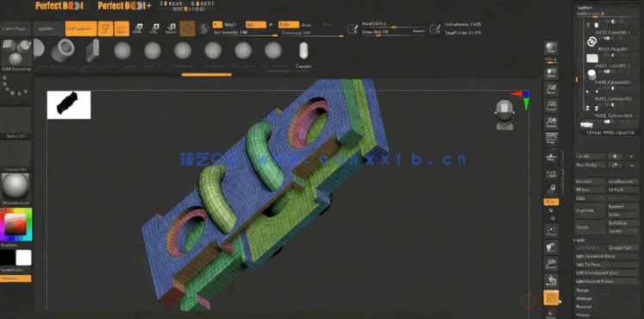644x319 pixels.
Task: Click the BPR render icon
Action: 551,48
